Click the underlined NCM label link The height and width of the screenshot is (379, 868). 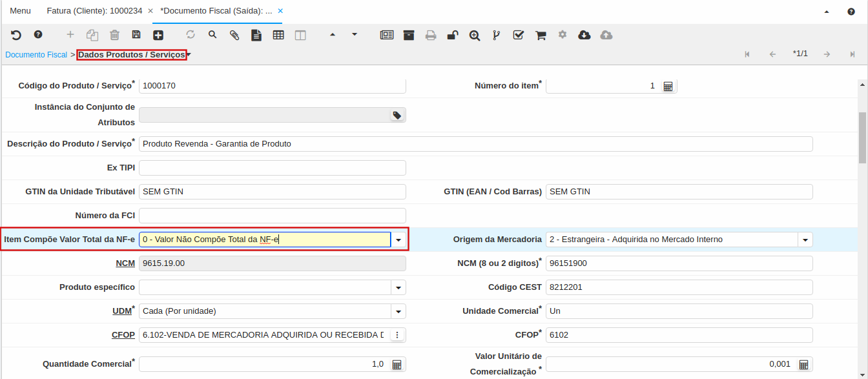(x=125, y=263)
